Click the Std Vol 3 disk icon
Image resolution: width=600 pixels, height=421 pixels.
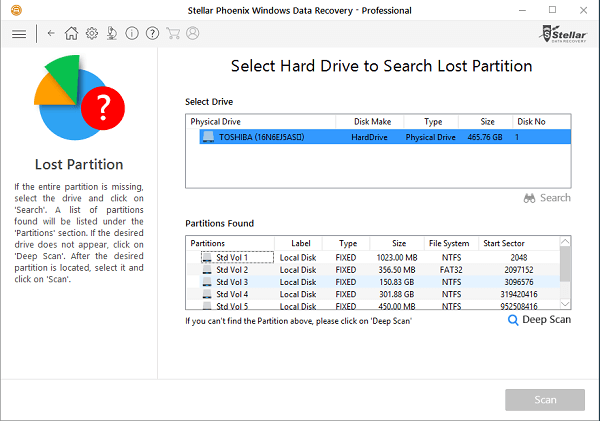[207, 282]
